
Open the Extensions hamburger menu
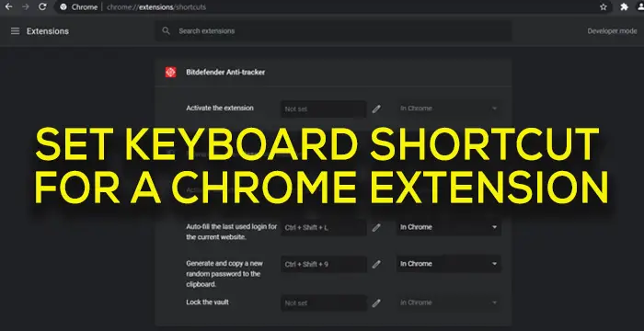coord(16,31)
